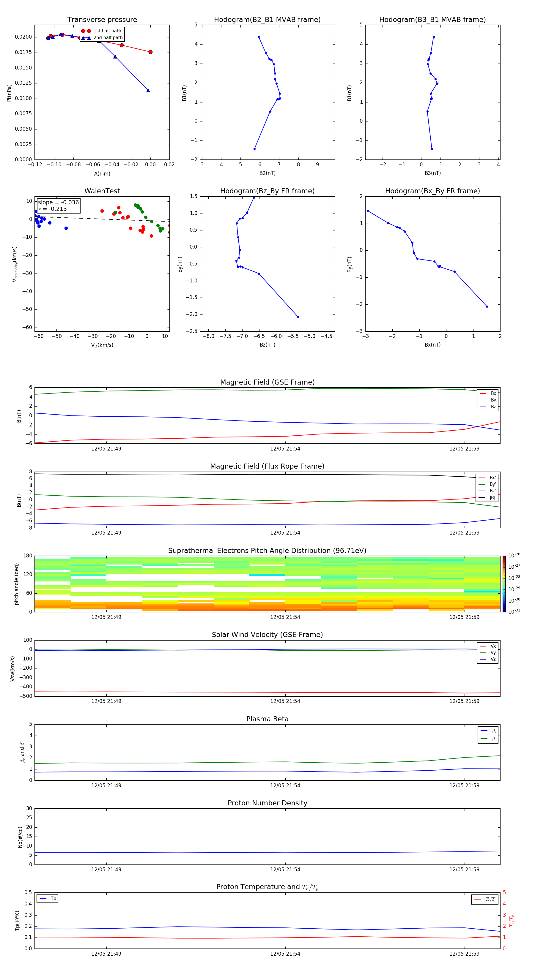
Task: Click the 'r = -0.213' annotation
Action: tap(53, 209)
